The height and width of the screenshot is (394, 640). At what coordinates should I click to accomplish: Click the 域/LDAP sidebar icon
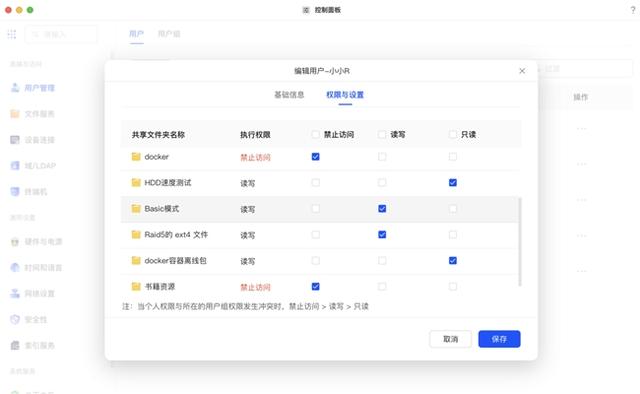pos(15,165)
